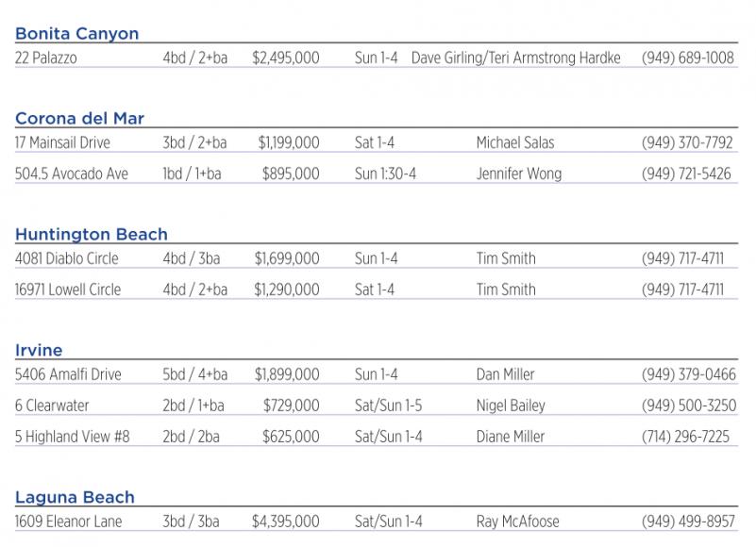Open the 17 Mainsail Drive listing
The image size is (756, 547).
tap(63, 142)
